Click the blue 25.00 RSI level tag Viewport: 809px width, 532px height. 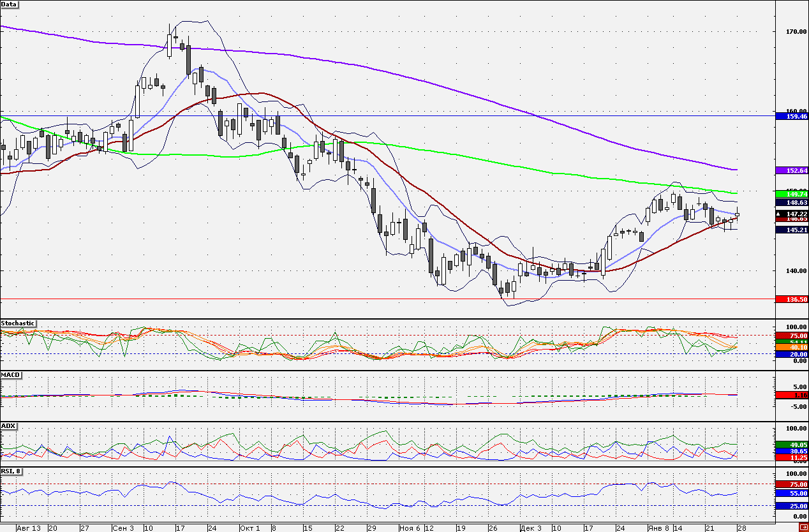[x=791, y=506]
